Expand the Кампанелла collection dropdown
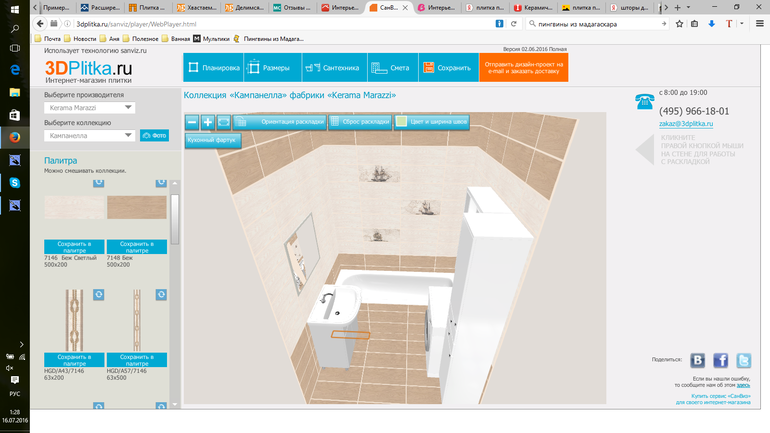Screen dimensions: 770x433 pos(89,135)
